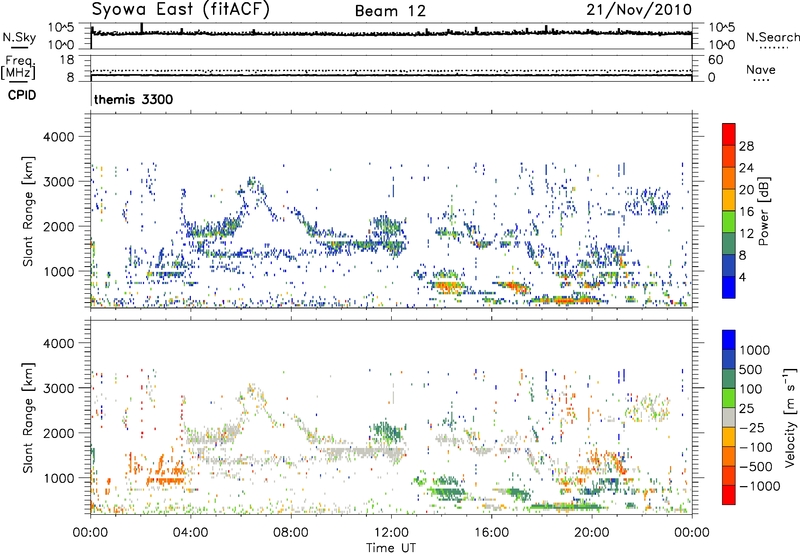Click the dotted line sample under N.Search
The width and height of the screenshot is (800, 554).
pyautogui.click(x=773, y=48)
